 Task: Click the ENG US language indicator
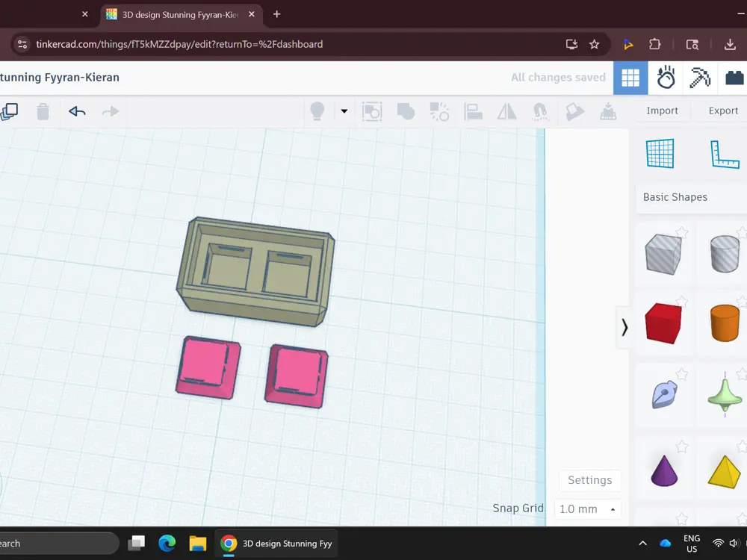pyautogui.click(x=692, y=544)
